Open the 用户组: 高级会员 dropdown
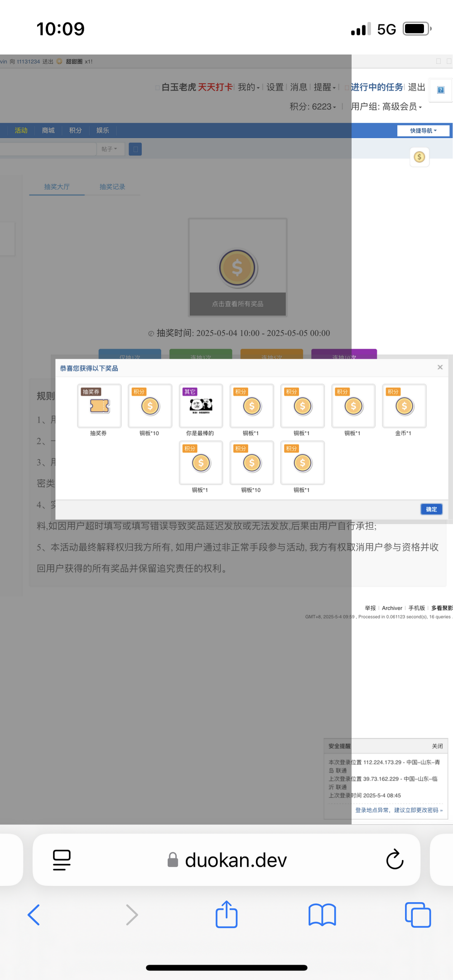The width and height of the screenshot is (453, 980). point(386,107)
